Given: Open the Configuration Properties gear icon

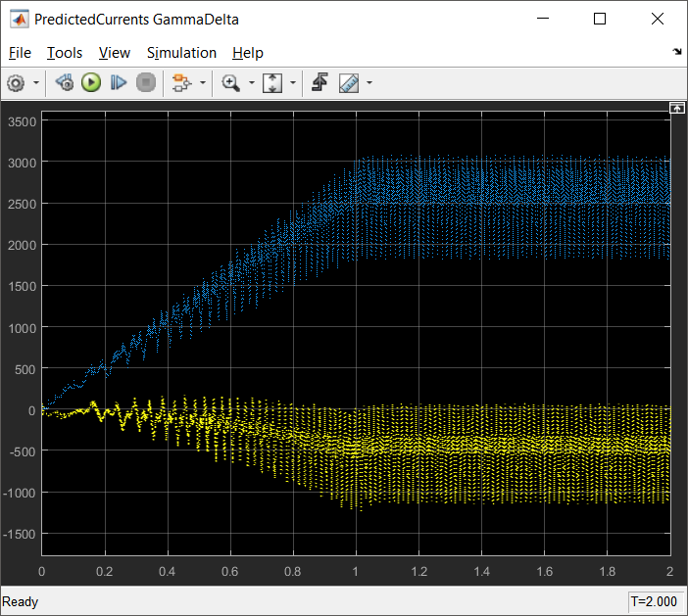Looking at the screenshot, I should click(16, 83).
